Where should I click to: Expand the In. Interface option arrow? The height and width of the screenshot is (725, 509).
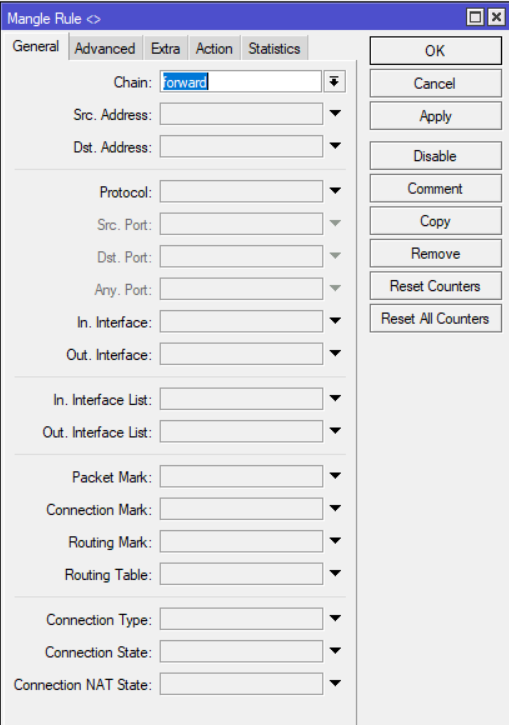tap(335, 320)
